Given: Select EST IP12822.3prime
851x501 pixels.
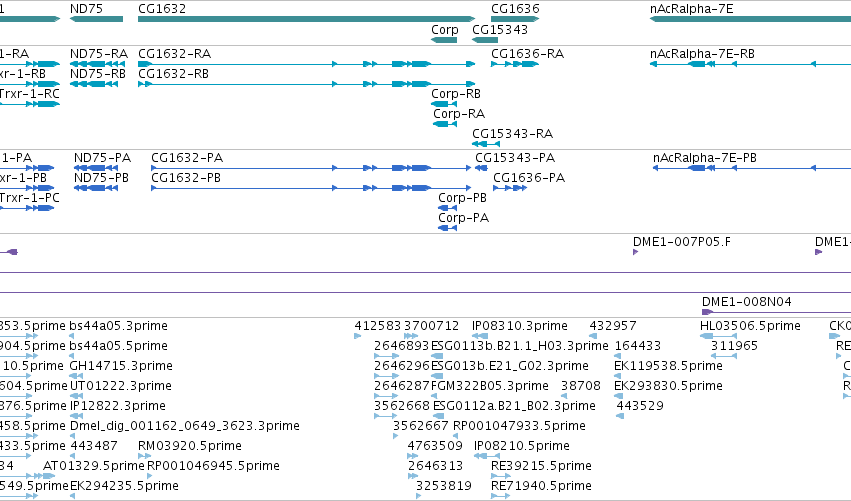Looking at the screenshot, I should [118, 407].
